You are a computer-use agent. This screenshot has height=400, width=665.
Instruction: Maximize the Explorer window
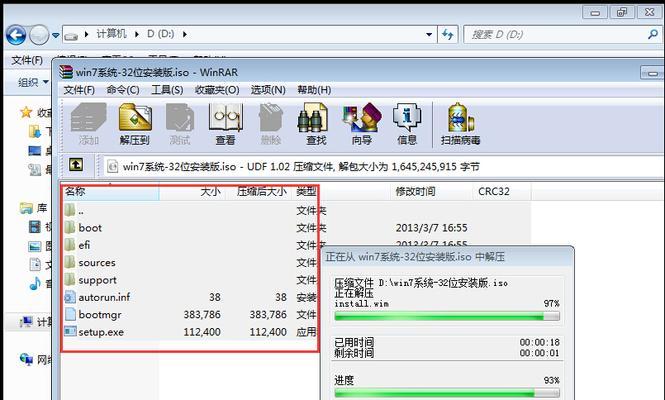coord(622,12)
